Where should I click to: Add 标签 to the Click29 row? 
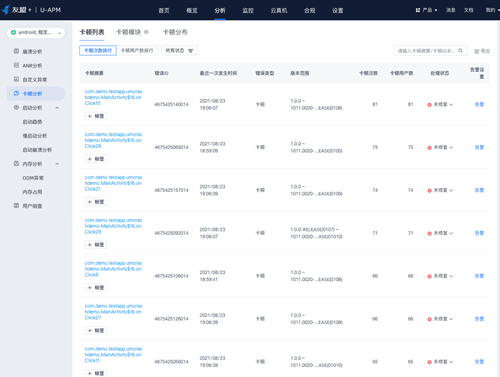(x=96, y=245)
